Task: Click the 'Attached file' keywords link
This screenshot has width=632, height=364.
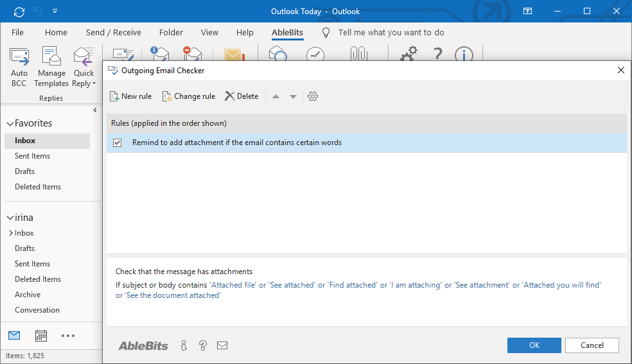Action: click(x=233, y=285)
